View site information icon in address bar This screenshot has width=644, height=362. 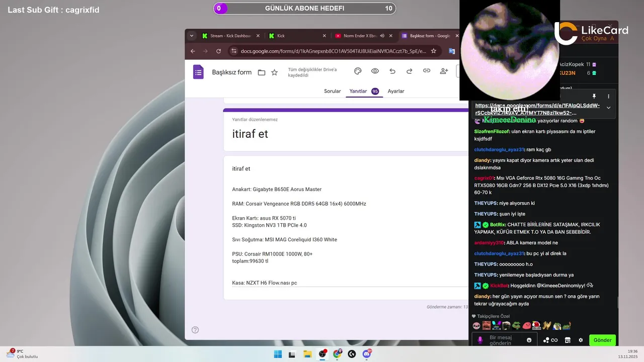tap(233, 51)
